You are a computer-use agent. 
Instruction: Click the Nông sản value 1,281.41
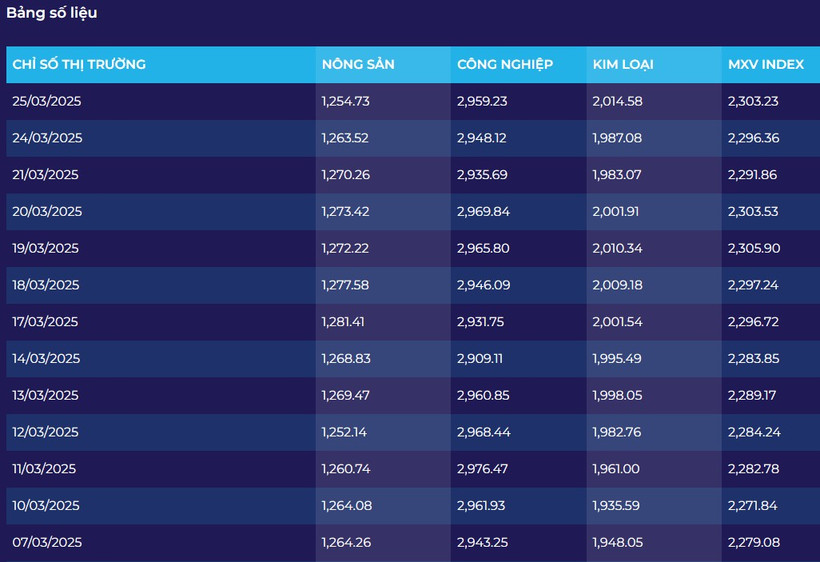coord(345,322)
